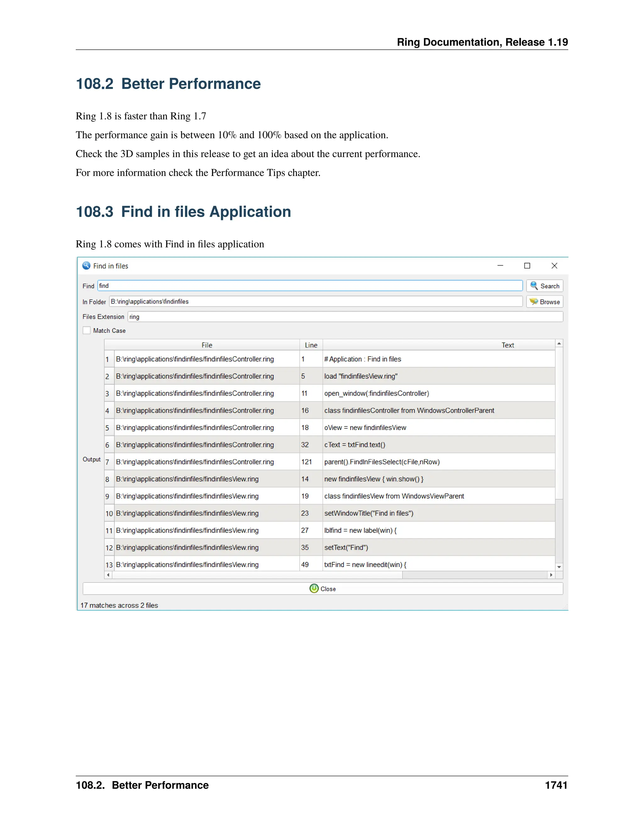Click the Files Extension field
This screenshot has width=644, height=833.
345,317
